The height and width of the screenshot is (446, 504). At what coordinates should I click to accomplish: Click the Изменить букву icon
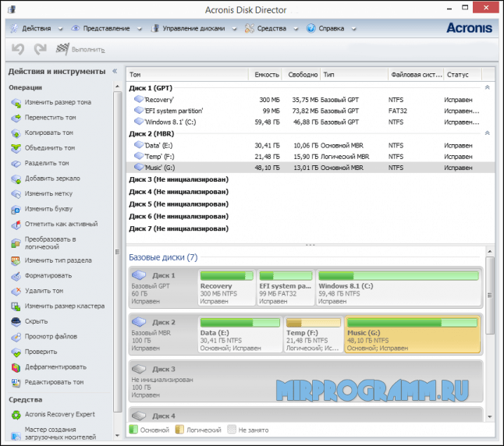[x=16, y=209]
